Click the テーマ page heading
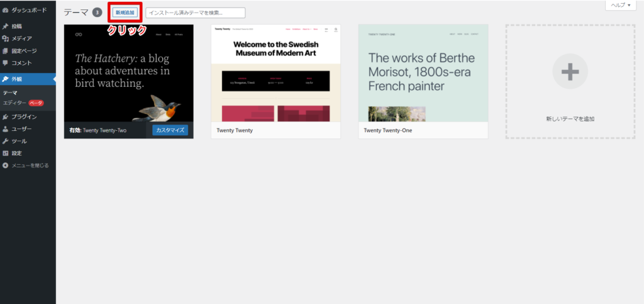This screenshot has width=644, height=304. pos(76,13)
